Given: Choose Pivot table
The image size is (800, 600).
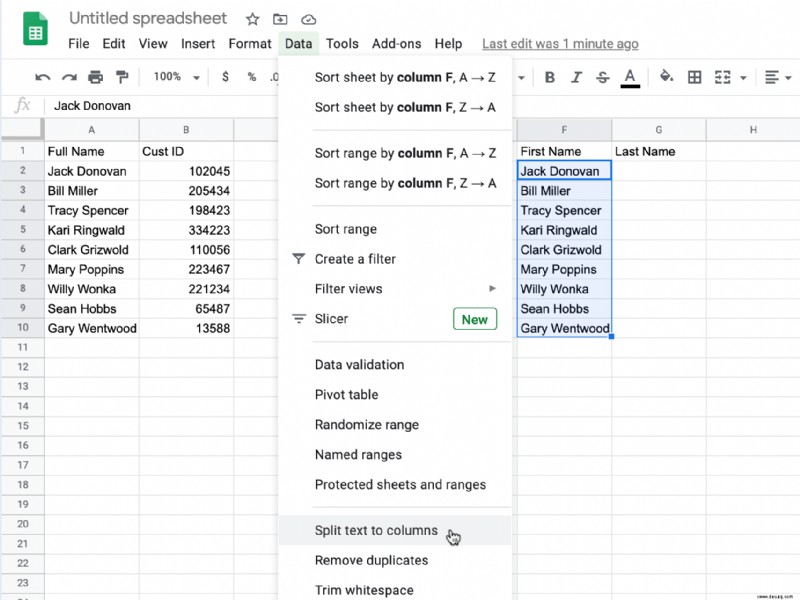Looking at the screenshot, I should click(x=395, y=395).
